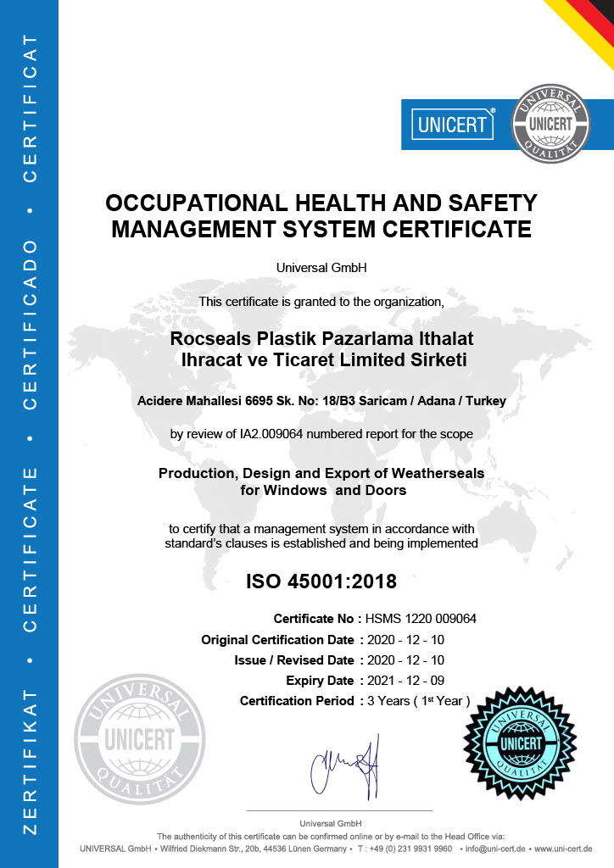Click 'CERTIFICAT' on the blue sidebar

coord(30,108)
